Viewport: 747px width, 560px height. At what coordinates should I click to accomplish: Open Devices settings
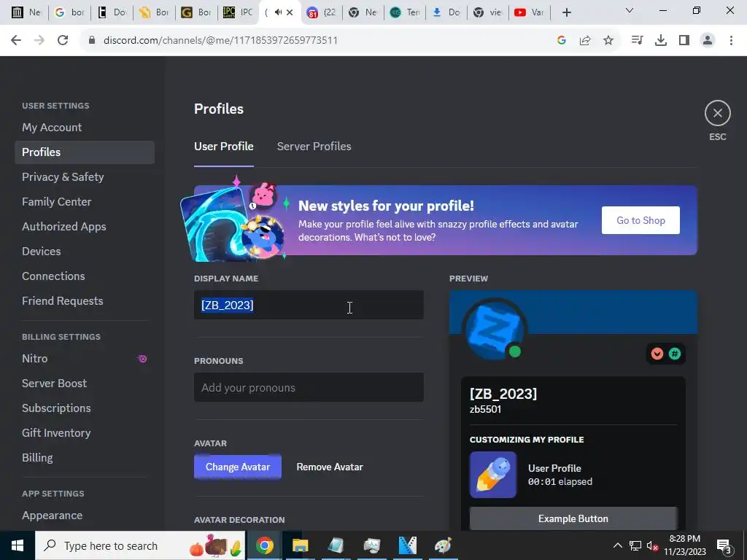coord(85,251)
